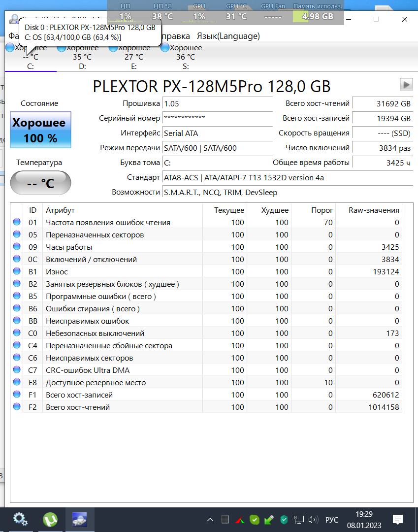Show hidden tray icons chevron

[210, 520]
